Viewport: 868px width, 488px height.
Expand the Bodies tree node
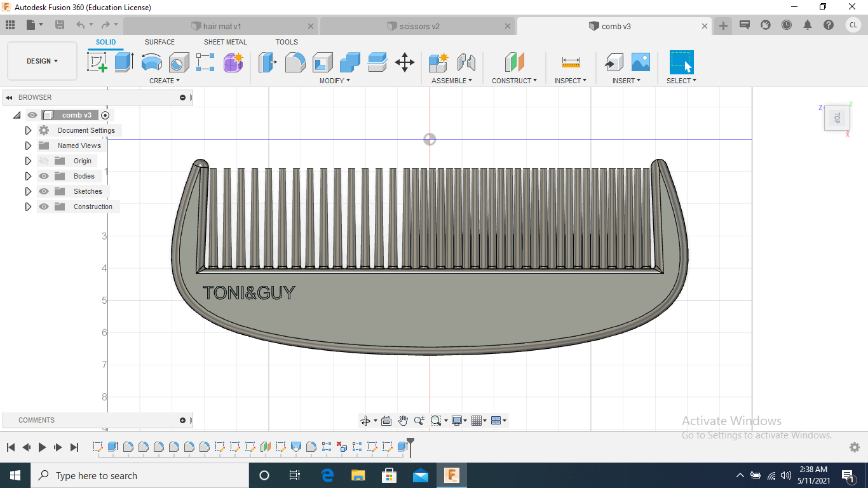click(28, 176)
